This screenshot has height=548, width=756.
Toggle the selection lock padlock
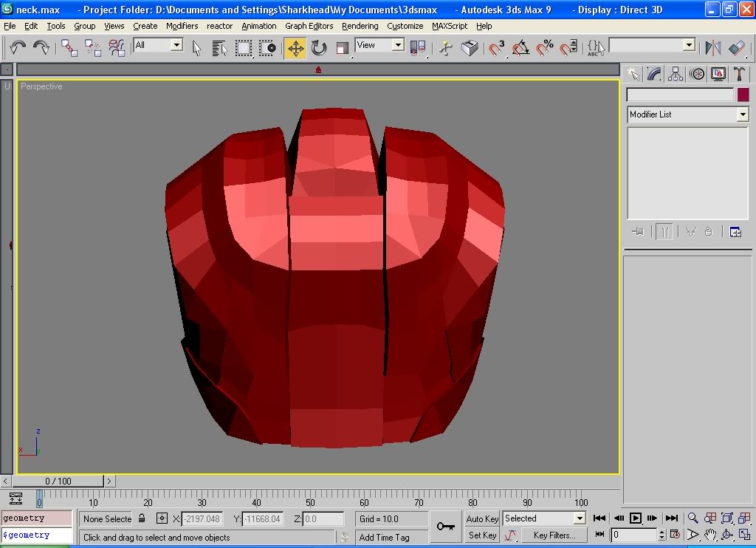(x=142, y=518)
